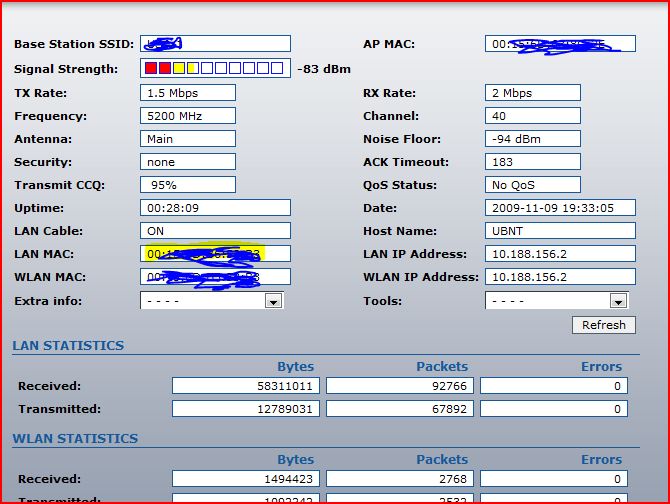Click the LAN IP Address field value
Screen dimensions: 670x504
pyautogui.click(x=560, y=254)
